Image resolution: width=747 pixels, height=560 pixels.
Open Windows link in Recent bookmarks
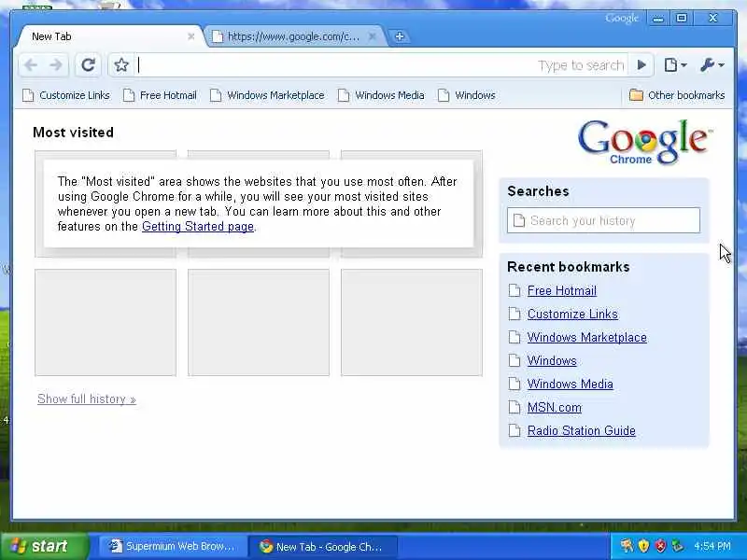click(x=552, y=360)
